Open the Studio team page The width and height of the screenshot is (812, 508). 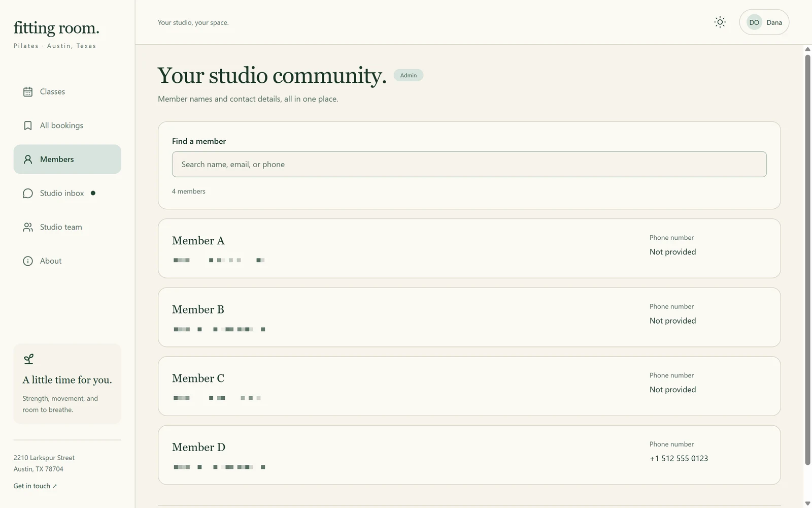(67, 227)
